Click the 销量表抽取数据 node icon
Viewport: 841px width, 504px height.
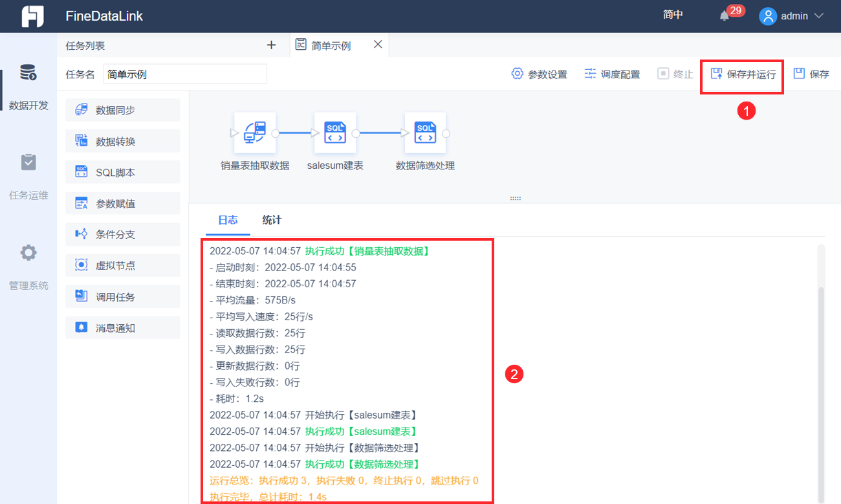[x=255, y=133]
